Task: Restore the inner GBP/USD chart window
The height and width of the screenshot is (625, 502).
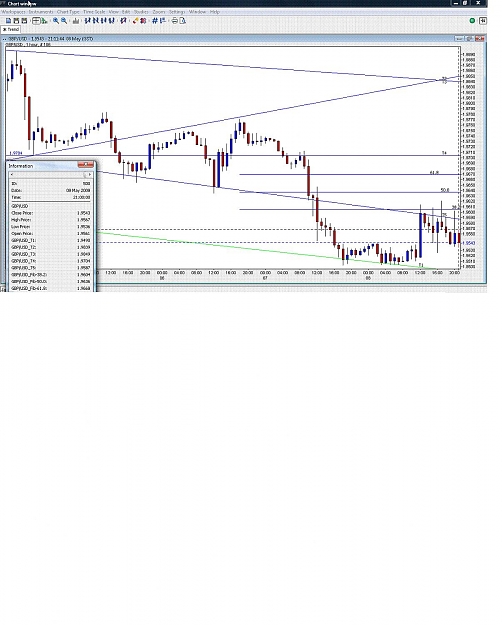Action: (469, 39)
